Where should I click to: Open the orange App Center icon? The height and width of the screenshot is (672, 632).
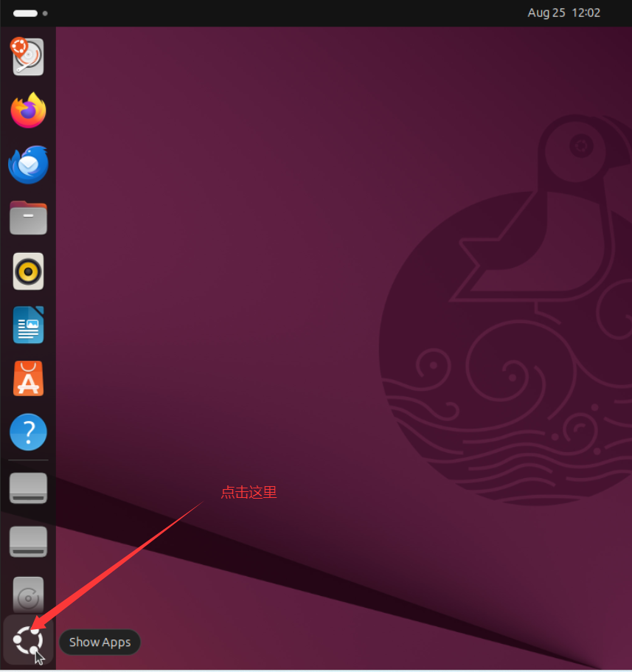[28, 378]
